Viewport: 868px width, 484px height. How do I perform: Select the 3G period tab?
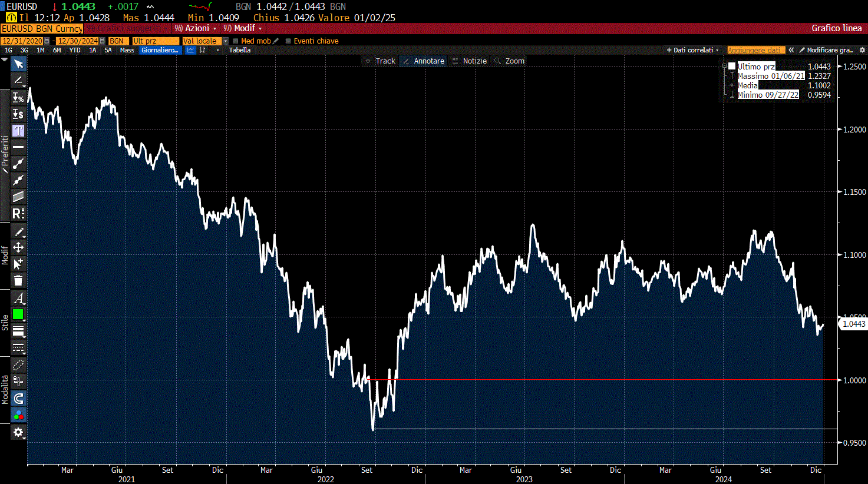click(24, 50)
